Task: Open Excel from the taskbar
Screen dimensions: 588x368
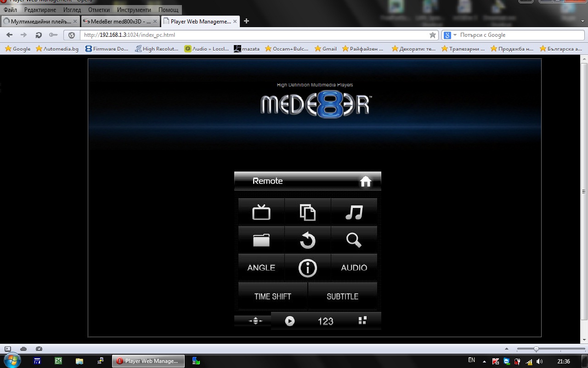Action: (58, 361)
